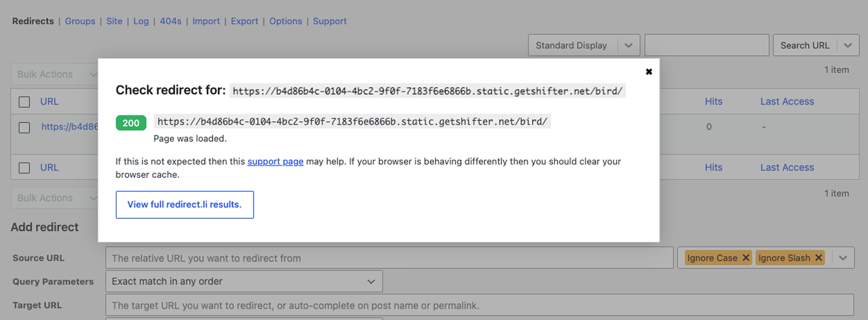Sort by URL column header
The width and height of the screenshot is (868, 320).
click(49, 101)
